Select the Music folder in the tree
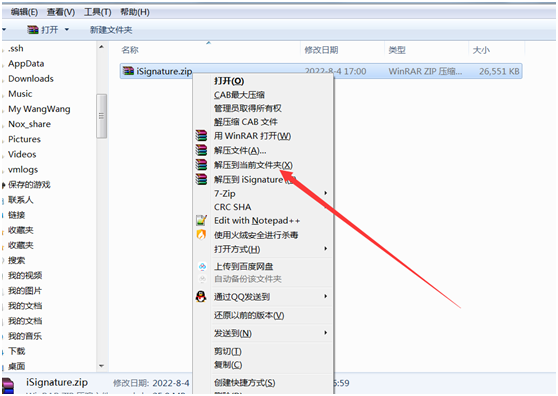The width and height of the screenshot is (558, 396). click(x=20, y=94)
